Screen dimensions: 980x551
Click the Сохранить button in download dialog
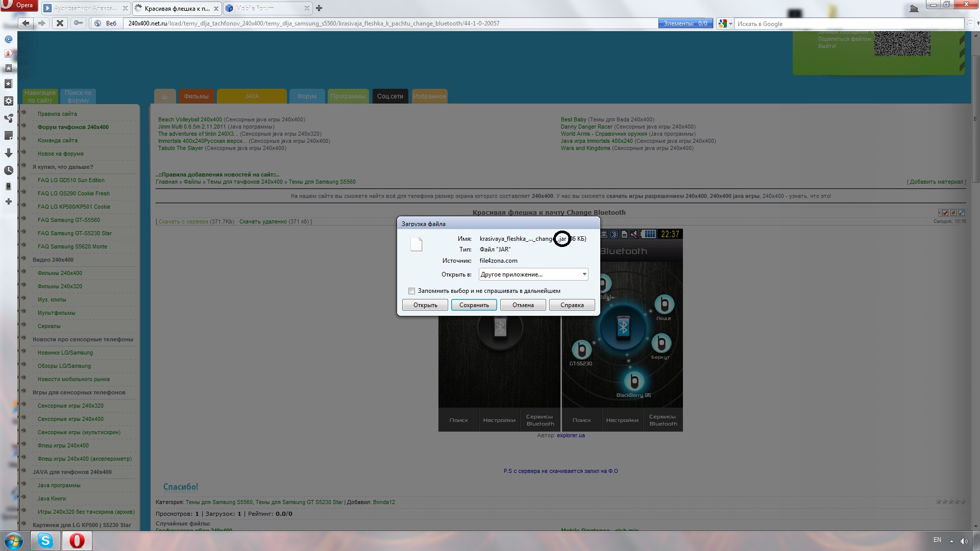click(x=474, y=305)
